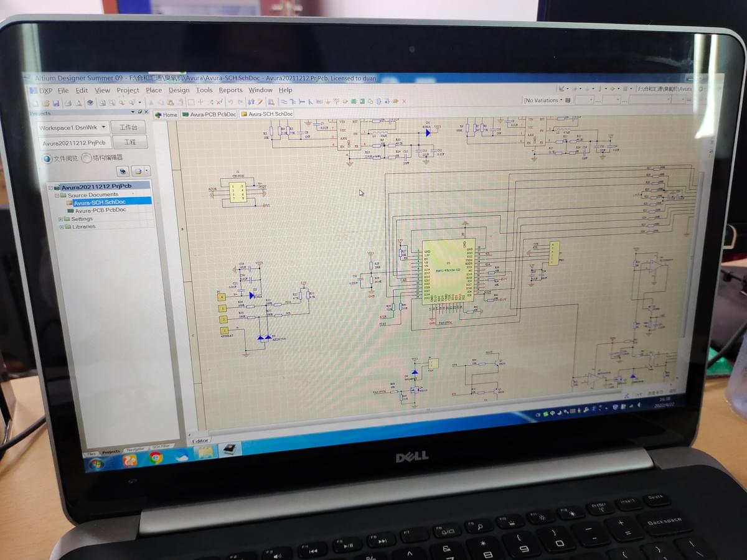Open the Design menu
The width and height of the screenshot is (747, 560).
[x=179, y=90]
